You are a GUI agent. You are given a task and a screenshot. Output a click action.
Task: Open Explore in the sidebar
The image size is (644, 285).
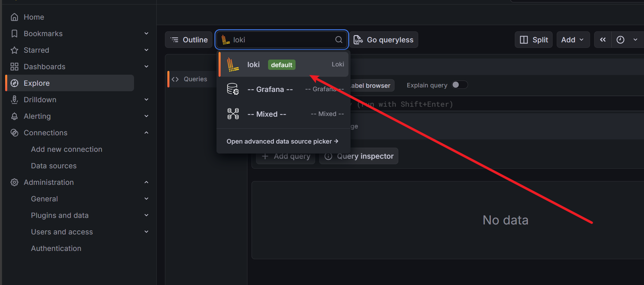(70, 83)
